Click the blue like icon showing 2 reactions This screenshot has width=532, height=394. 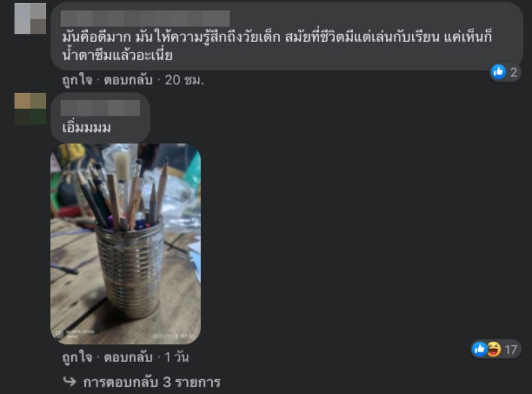click(x=498, y=72)
